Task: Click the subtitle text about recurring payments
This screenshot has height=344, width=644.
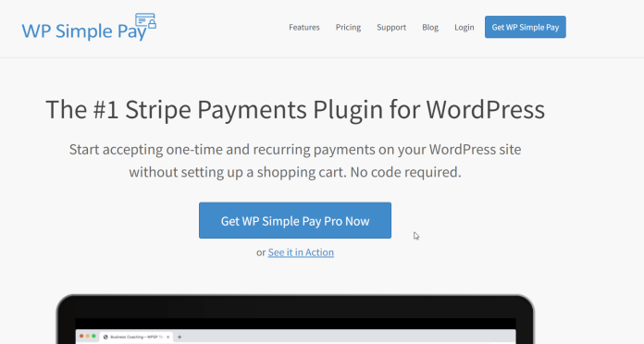Action: (x=295, y=161)
